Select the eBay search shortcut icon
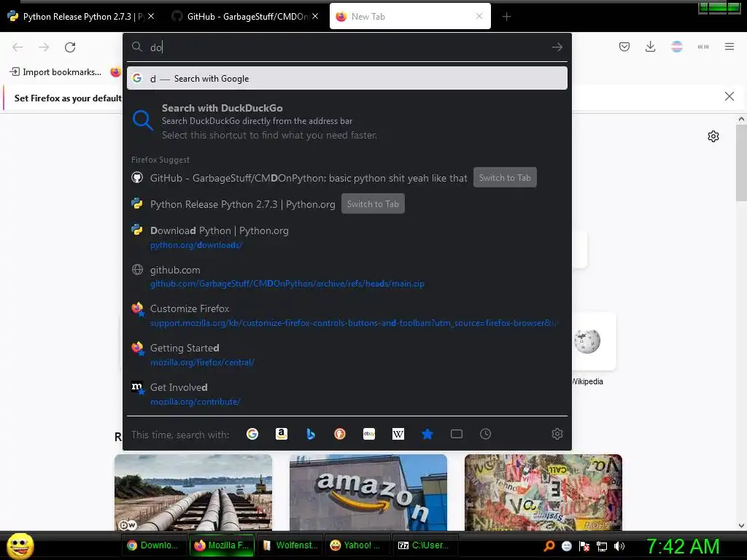This screenshot has width=747, height=560. (x=369, y=434)
